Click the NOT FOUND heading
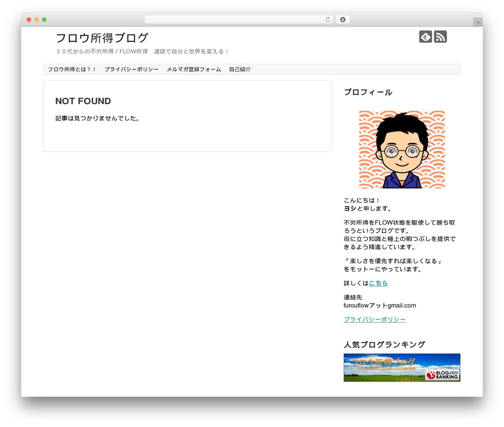Screen dimensions: 504x427 click(83, 101)
